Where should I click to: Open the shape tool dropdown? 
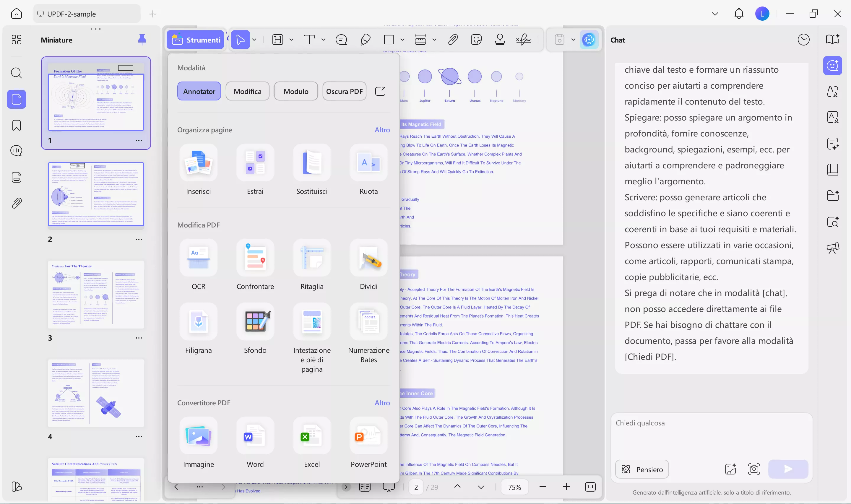[402, 40]
